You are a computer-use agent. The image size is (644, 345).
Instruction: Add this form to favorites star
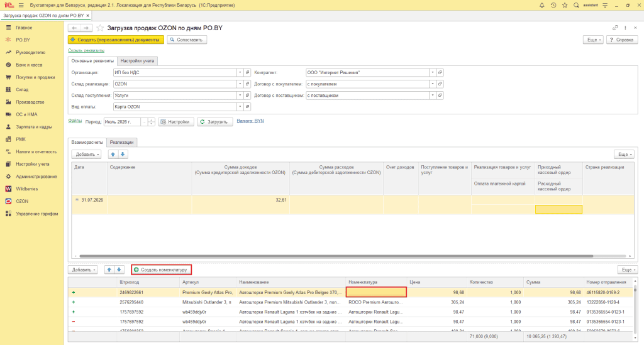(100, 28)
